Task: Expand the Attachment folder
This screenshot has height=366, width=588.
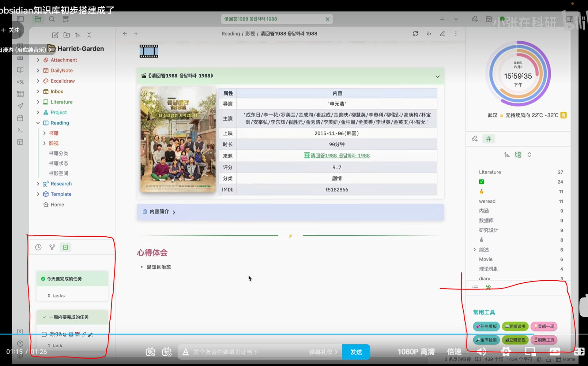Action: [x=38, y=60]
